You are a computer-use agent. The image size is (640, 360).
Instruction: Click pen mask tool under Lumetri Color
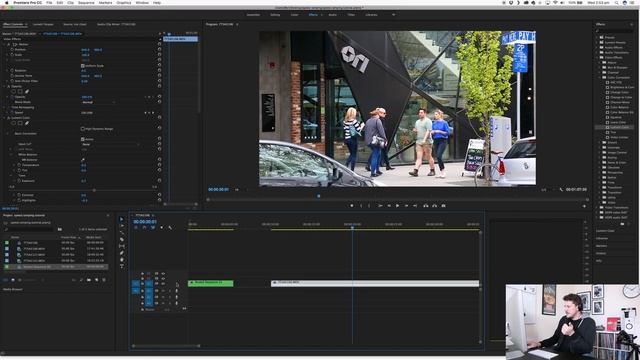(x=27, y=123)
